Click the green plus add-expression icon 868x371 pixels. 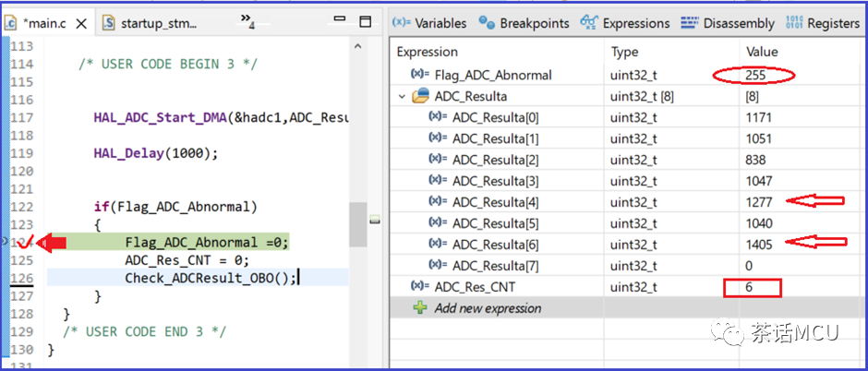coord(420,308)
